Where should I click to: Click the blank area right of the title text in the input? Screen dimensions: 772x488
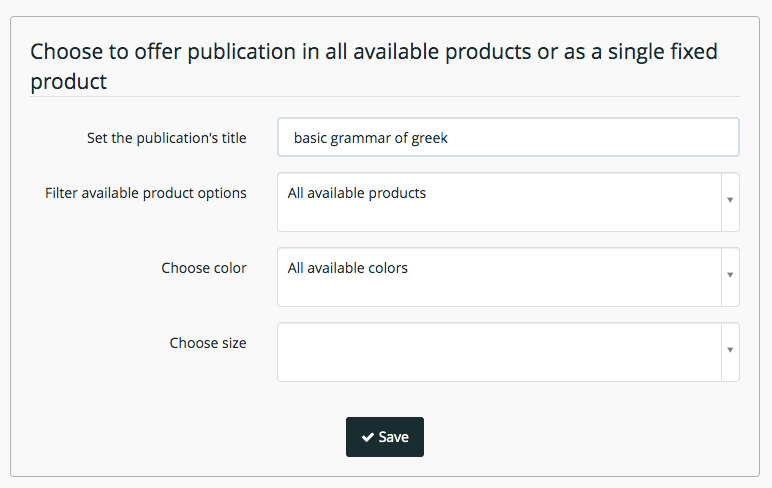(591, 137)
